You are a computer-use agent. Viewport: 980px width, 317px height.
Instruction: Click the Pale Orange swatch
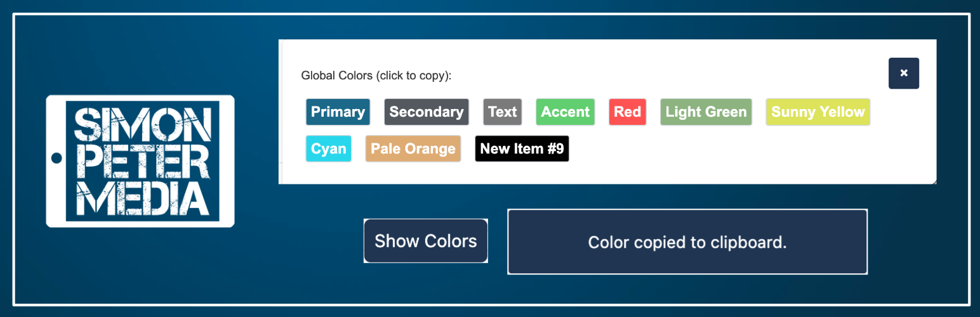[413, 149]
